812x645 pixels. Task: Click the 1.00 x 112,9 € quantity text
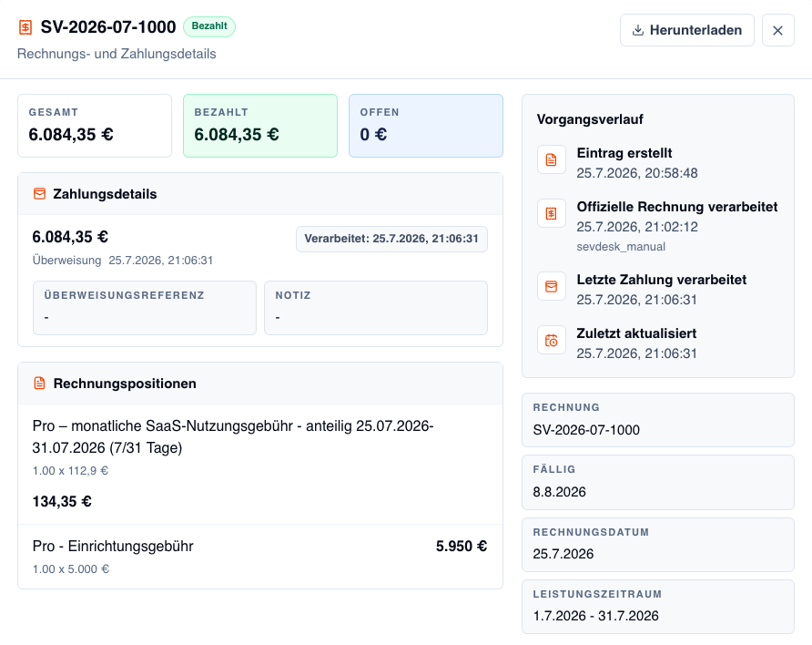[70, 470]
